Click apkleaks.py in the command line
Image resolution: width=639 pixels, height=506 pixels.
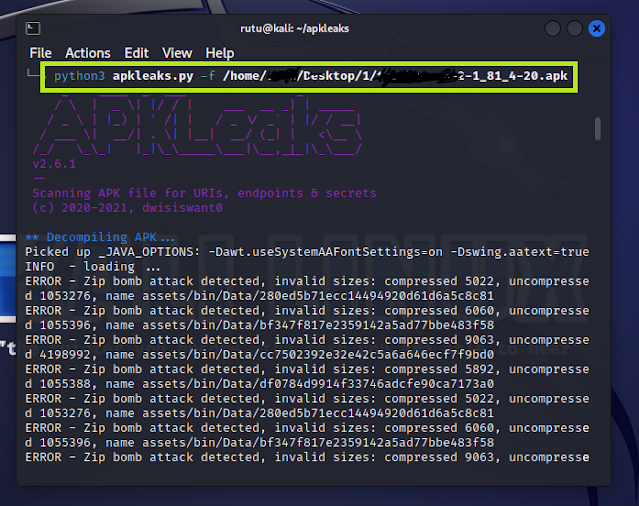(x=153, y=76)
